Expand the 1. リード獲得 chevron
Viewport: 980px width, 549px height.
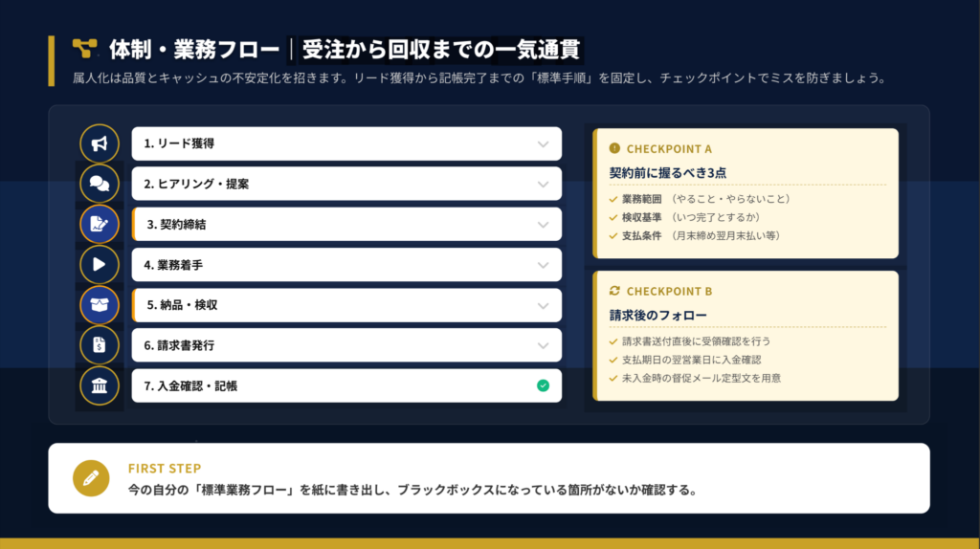click(x=543, y=143)
